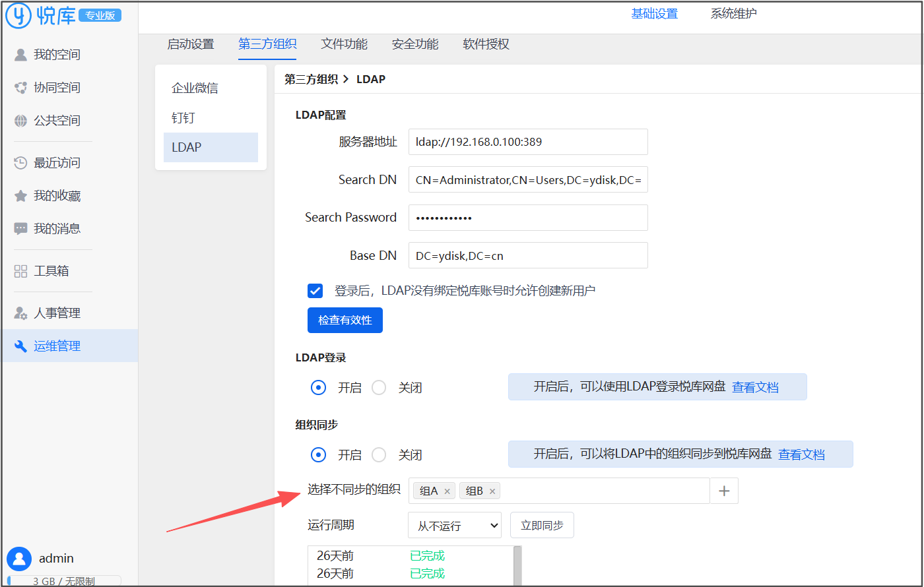Select 开启 for 组织同步
The width and height of the screenshot is (924, 587).
coord(318,455)
